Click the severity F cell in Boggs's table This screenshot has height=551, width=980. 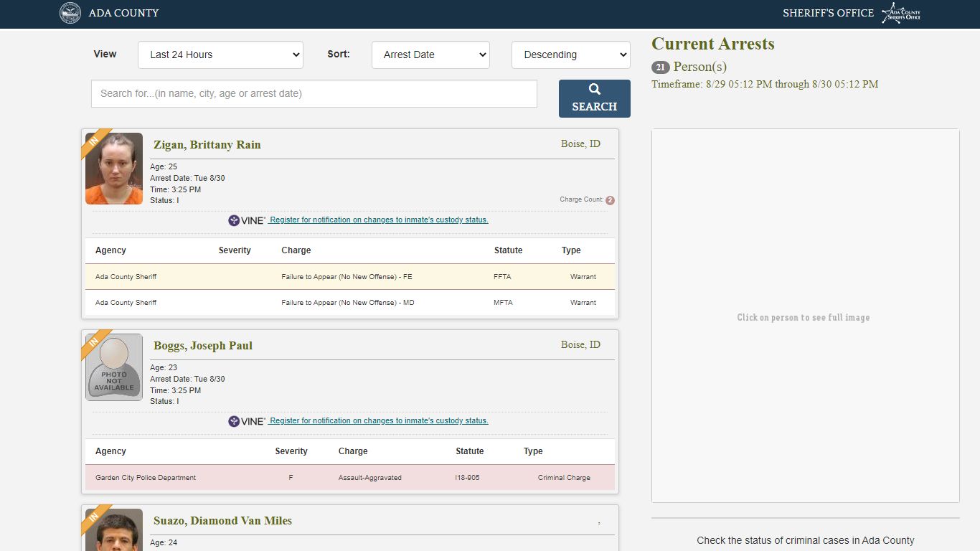point(291,478)
